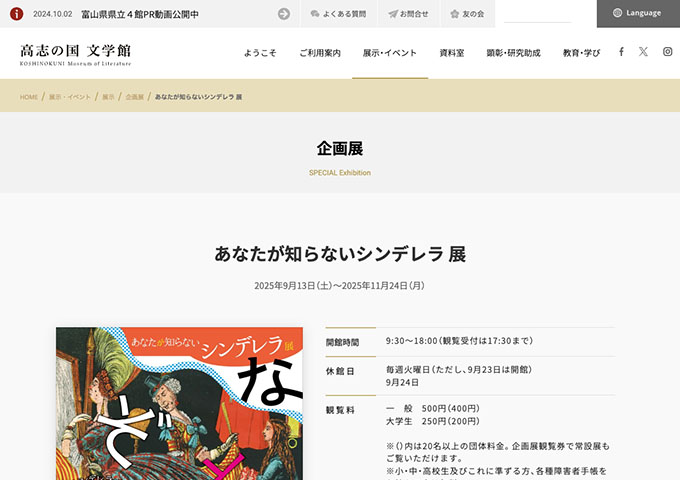
Task: Open the Language selector
Action: click(637, 14)
